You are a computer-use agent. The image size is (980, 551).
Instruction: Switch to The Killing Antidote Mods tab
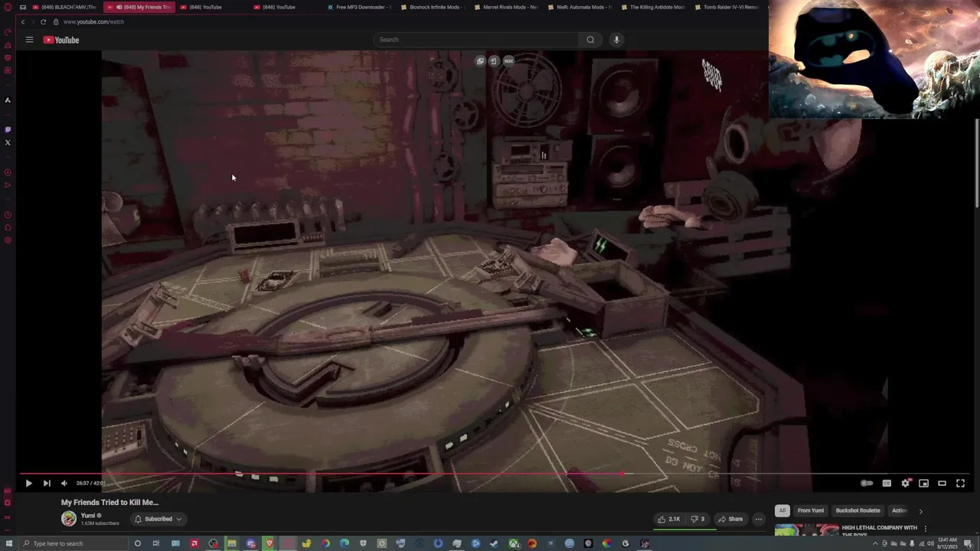pyautogui.click(x=653, y=7)
